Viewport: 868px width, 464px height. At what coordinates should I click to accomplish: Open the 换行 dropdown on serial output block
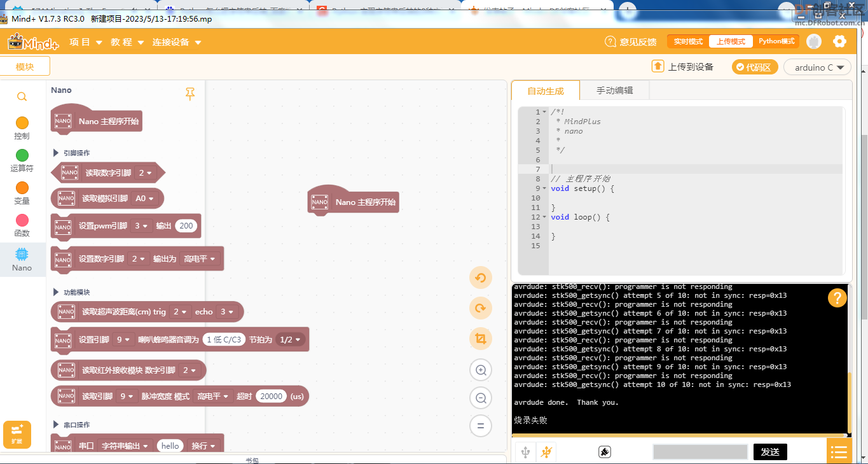204,446
